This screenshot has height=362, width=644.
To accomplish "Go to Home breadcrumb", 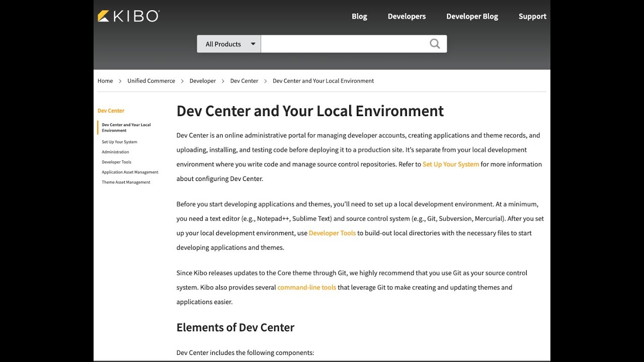I will [105, 80].
